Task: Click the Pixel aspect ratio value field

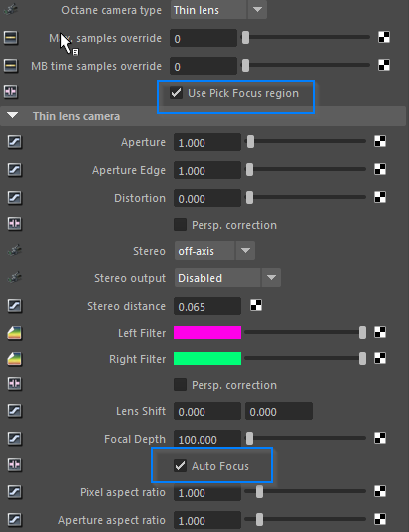Action: point(207,492)
